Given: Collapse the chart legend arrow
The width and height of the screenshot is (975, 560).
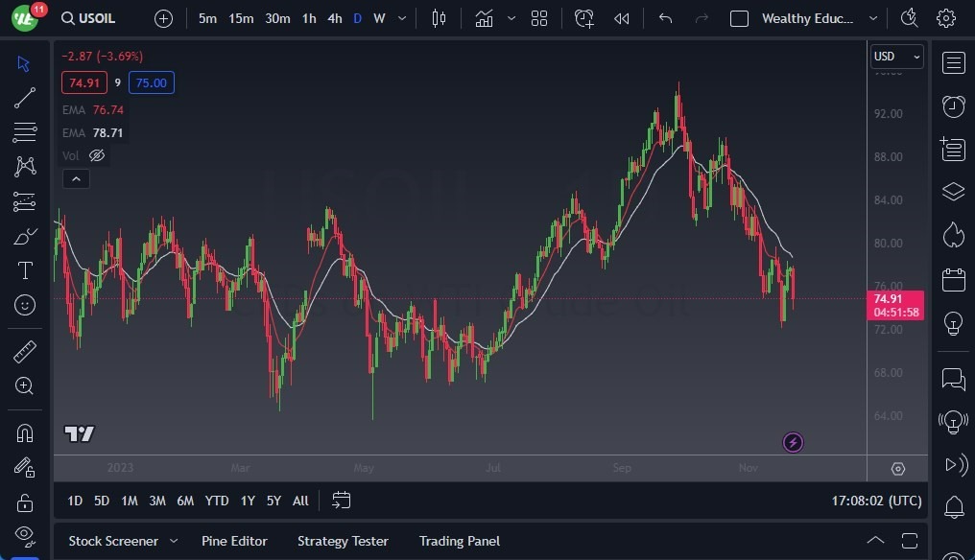Looking at the screenshot, I should tap(76, 178).
